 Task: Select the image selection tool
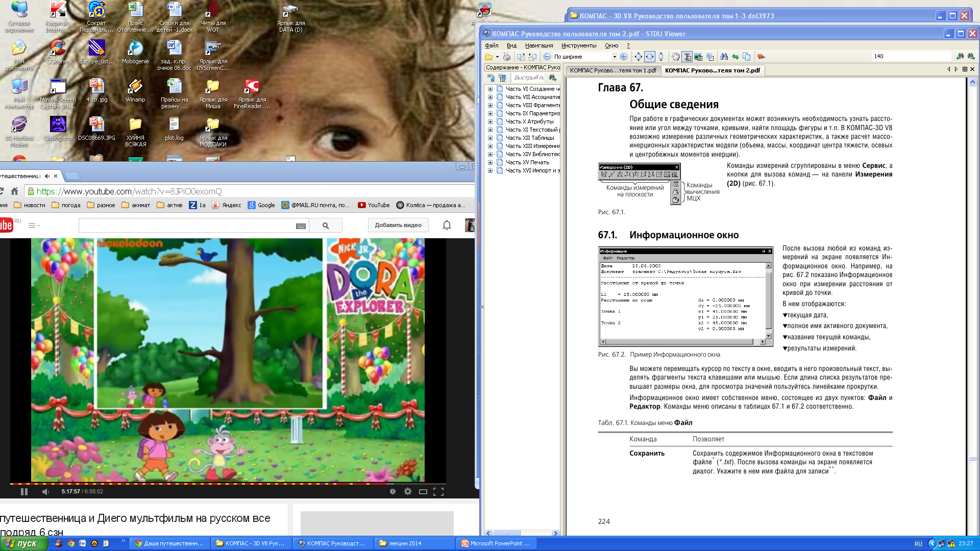click(698, 57)
